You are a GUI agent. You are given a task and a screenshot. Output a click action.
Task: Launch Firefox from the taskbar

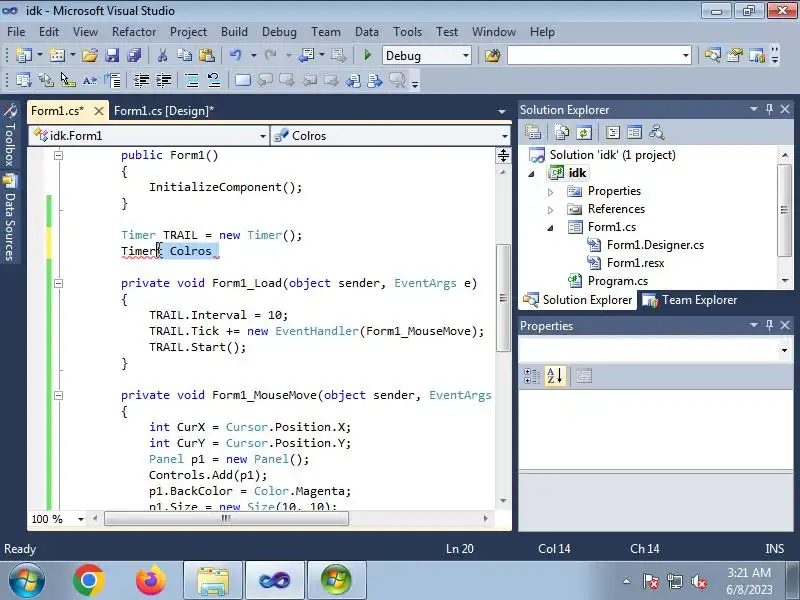pos(151,581)
